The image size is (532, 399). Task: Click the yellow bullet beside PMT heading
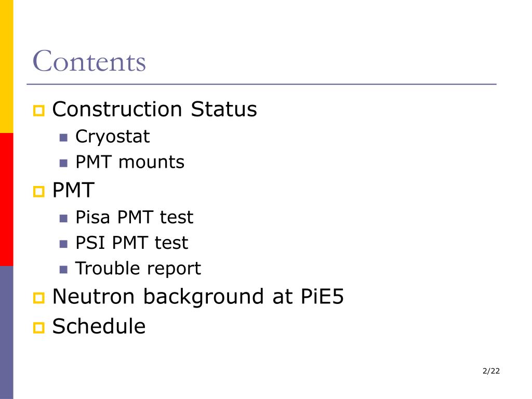(x=38, y=191)
